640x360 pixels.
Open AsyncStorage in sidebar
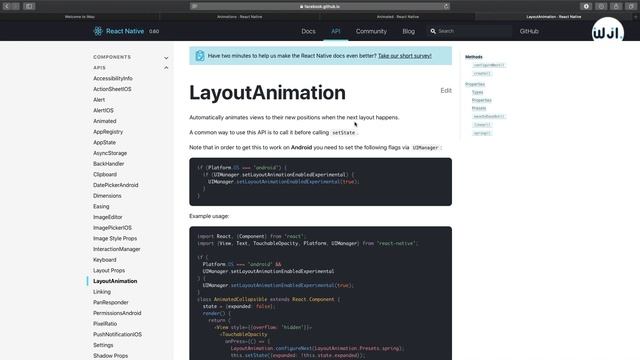pyautogui.click(x=110, y=153)
